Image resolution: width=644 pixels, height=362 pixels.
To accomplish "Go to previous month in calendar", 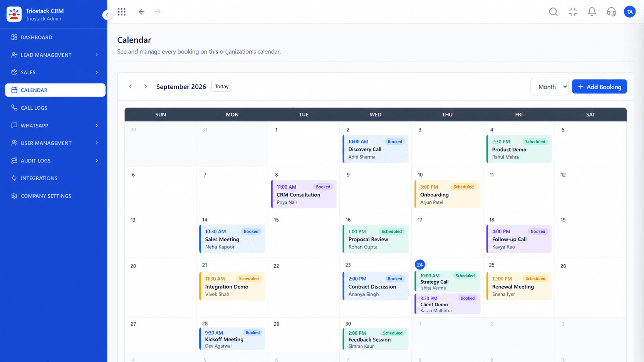I will (131, 87).
